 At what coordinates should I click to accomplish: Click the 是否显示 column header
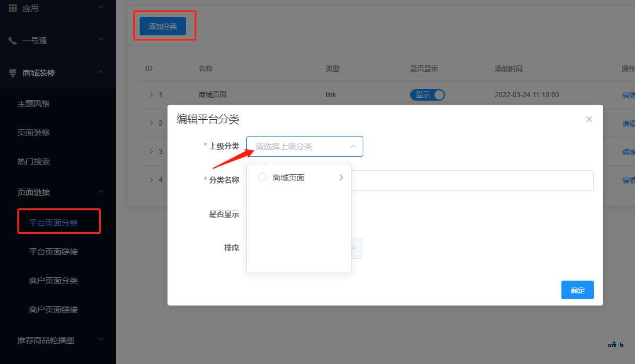[x=424, y=69]
